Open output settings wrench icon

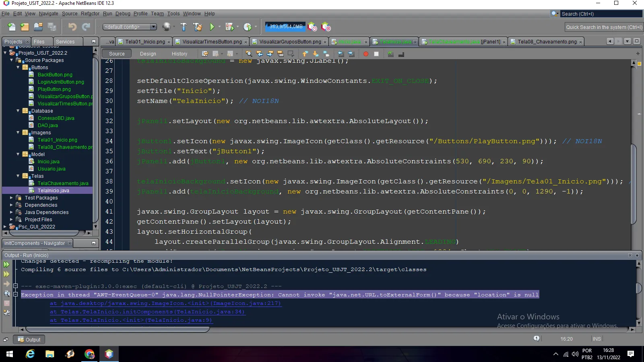(x=6, y=313)
